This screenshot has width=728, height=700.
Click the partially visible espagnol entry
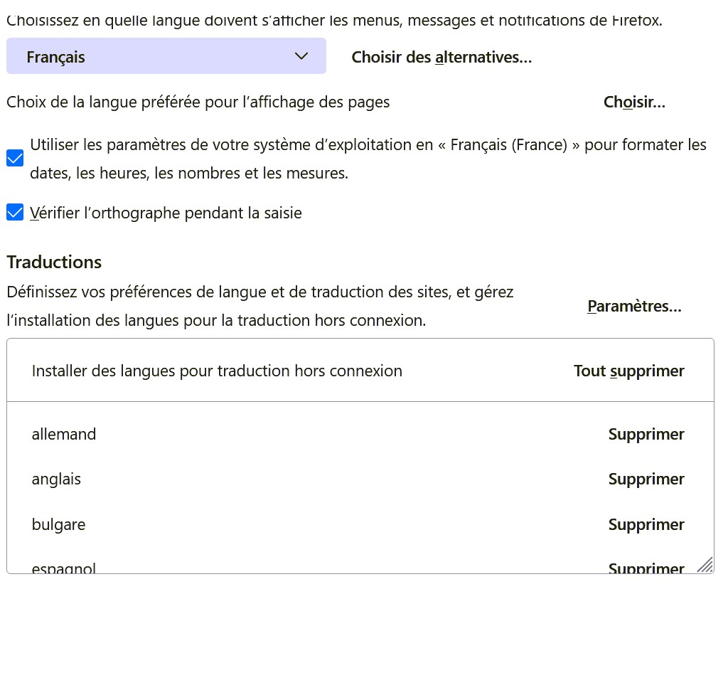click(63, 568)
